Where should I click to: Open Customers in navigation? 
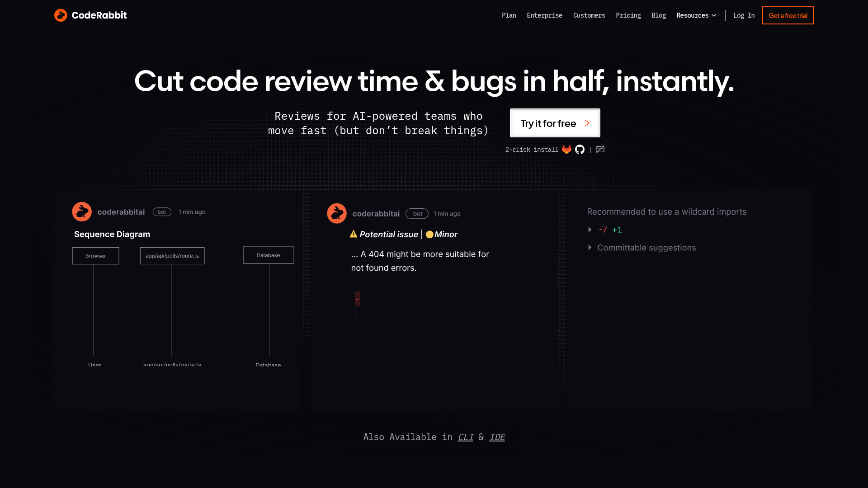pyautogui.click(x=589, y=15)
